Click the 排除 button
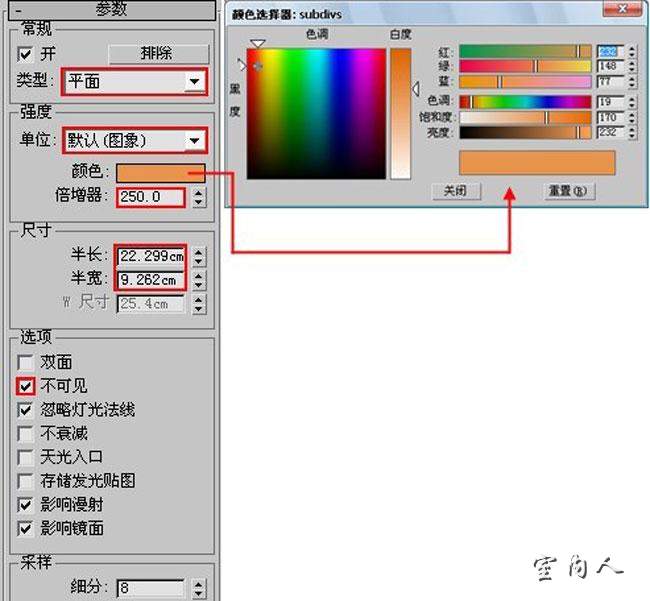Screen dimensions: 650x601 pyautogui.click(x=158, y=54)
